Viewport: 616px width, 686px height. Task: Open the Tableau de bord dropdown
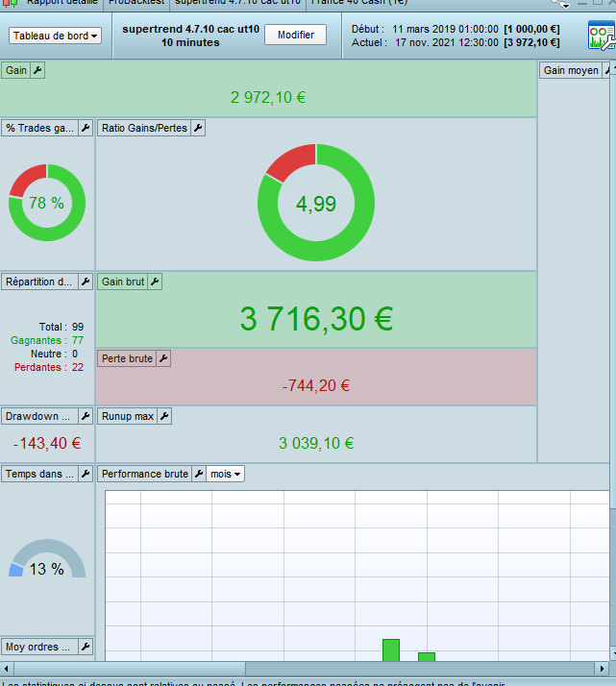(x=55, y=36)
